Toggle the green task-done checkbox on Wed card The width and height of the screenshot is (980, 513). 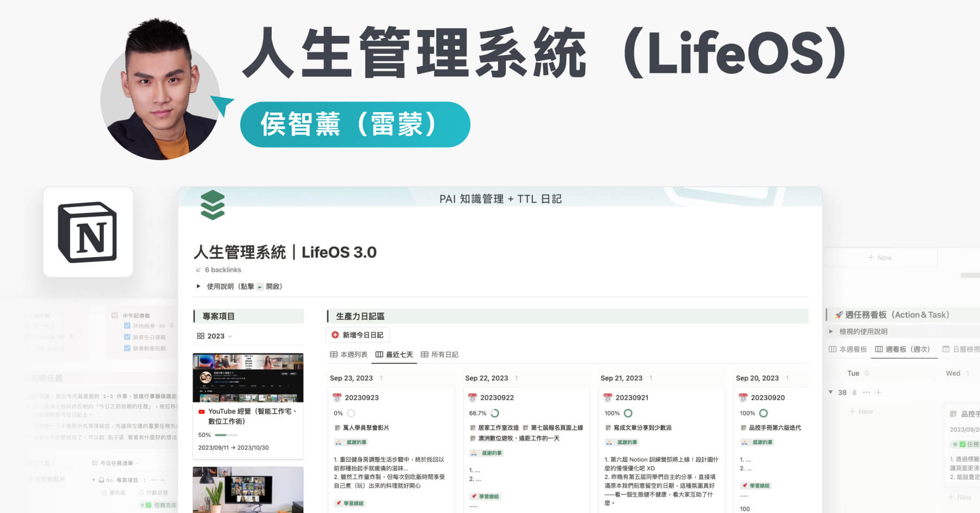point(962,444)
